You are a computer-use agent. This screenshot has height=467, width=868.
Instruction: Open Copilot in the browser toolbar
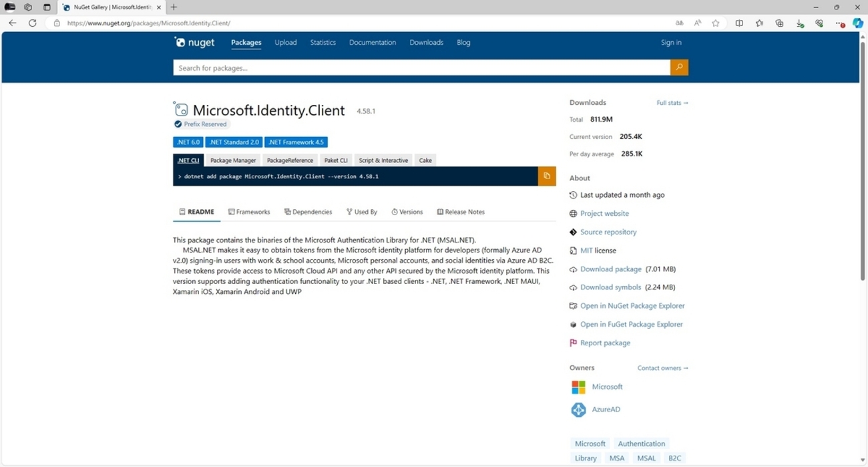[857, 22]
